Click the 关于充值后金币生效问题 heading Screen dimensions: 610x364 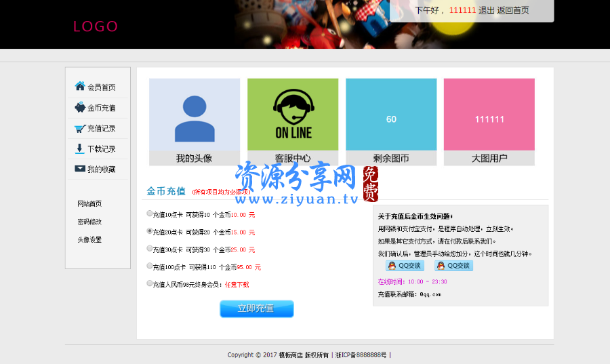tap(415, 216)
